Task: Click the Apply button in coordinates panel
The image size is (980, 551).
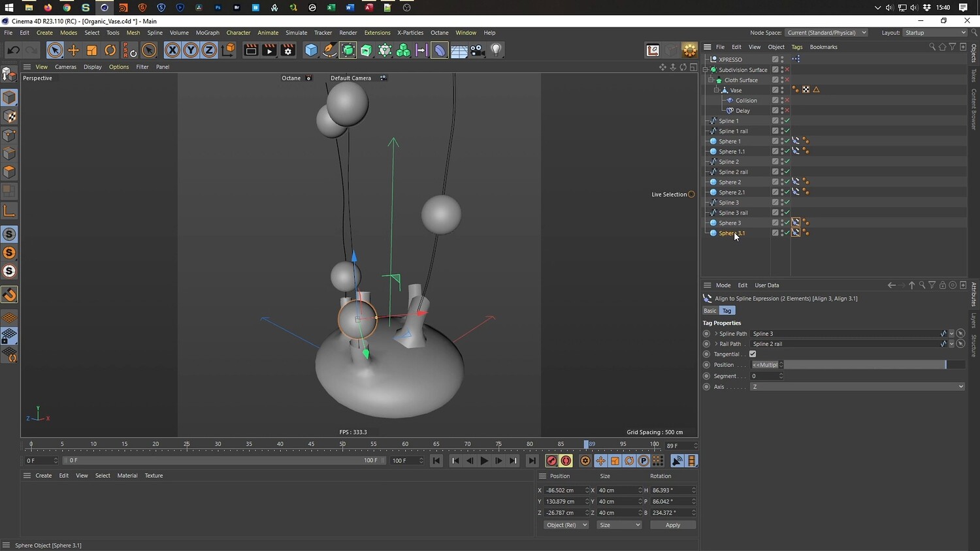Action: point(672,525)
